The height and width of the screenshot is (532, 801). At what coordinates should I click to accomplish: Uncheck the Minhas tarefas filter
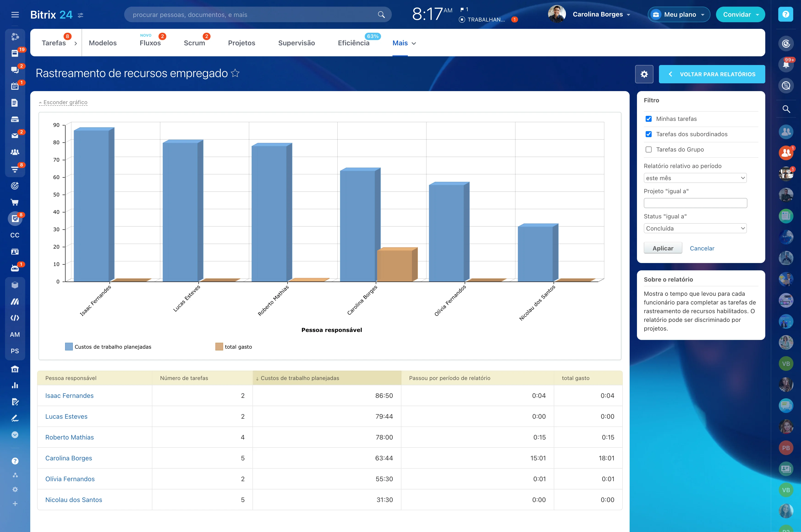(x=649, y=119)
